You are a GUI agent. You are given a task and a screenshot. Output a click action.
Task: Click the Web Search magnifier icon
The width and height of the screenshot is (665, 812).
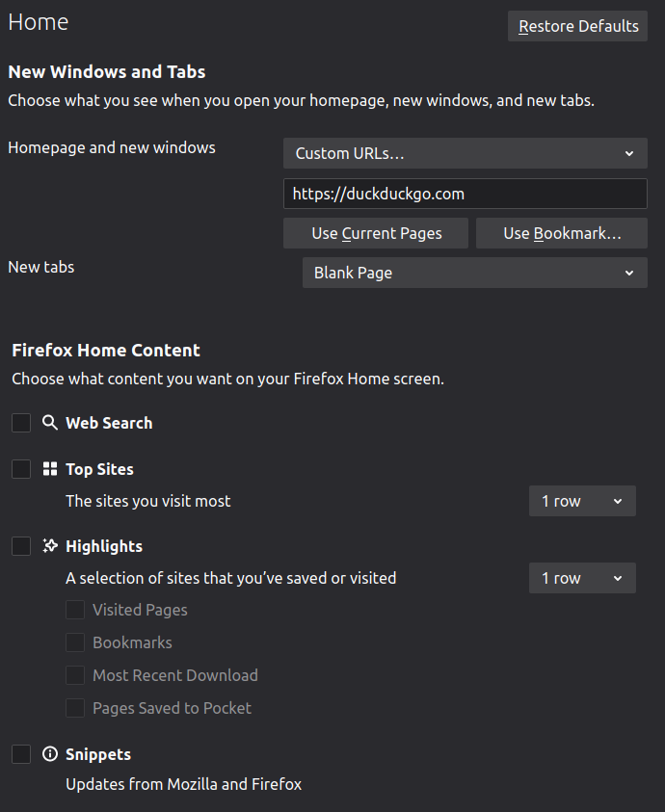[x=50, y=423]
